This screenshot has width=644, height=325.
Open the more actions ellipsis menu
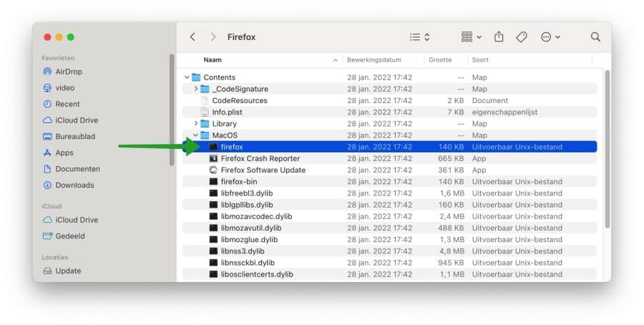550,37
